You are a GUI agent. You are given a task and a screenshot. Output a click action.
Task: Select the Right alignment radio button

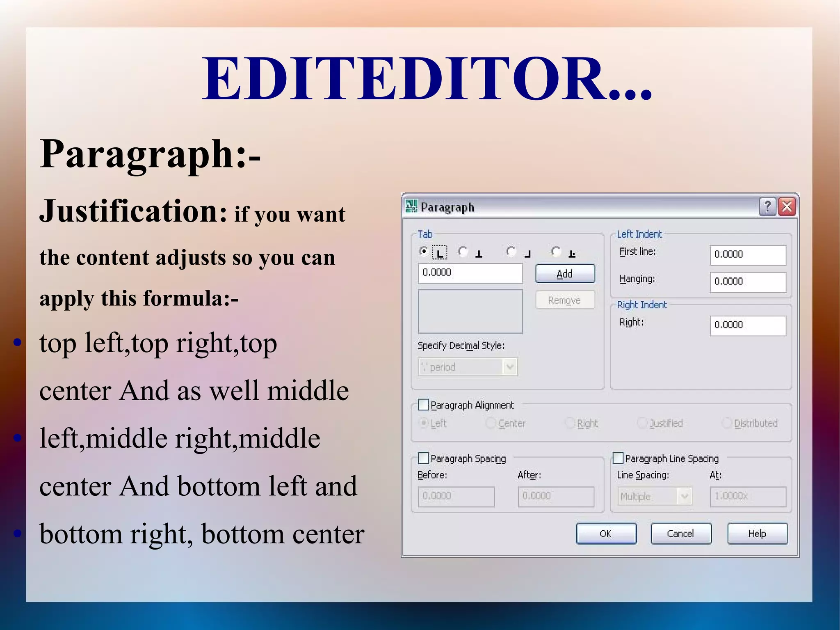tap(570, 423)
